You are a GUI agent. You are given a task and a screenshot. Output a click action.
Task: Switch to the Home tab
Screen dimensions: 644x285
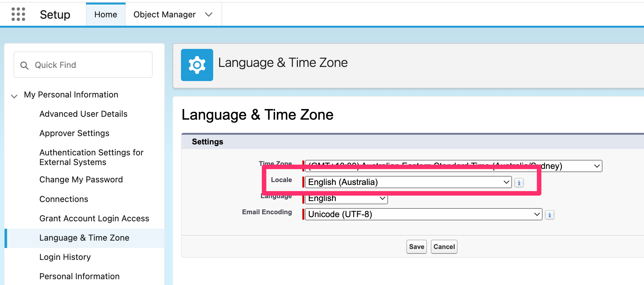pyautogui.click(x=106, y=14)
